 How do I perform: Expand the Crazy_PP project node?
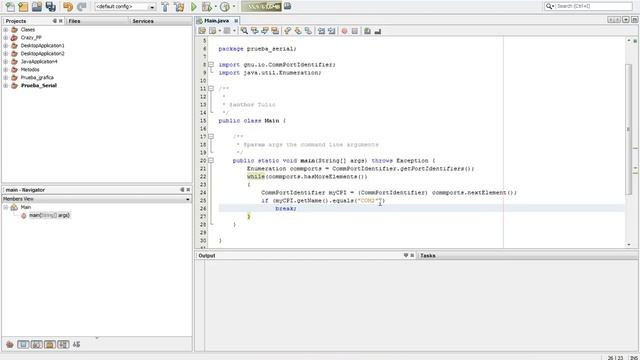[x=6, y=38]
